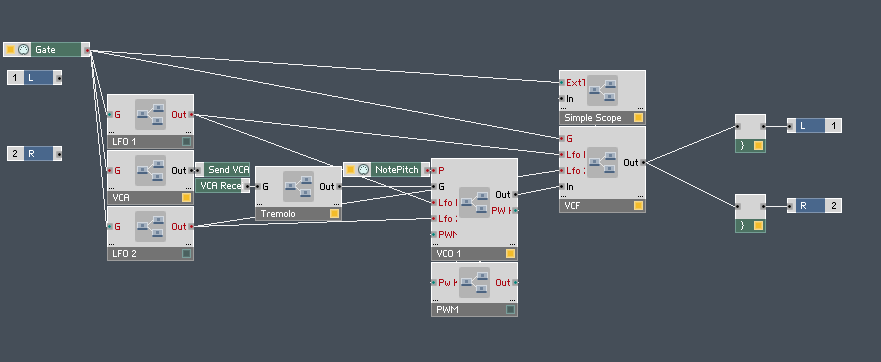Toggle the LFO 2 panel visibility square

(187, 254)
